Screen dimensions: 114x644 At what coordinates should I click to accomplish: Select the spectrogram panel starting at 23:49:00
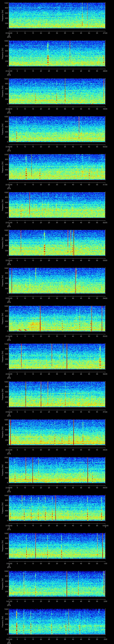click(x=57, y=129)
